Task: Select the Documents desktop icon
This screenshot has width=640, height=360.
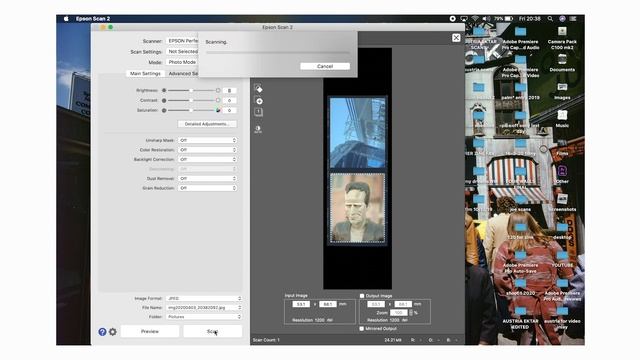Action: [x=562, y=63]
